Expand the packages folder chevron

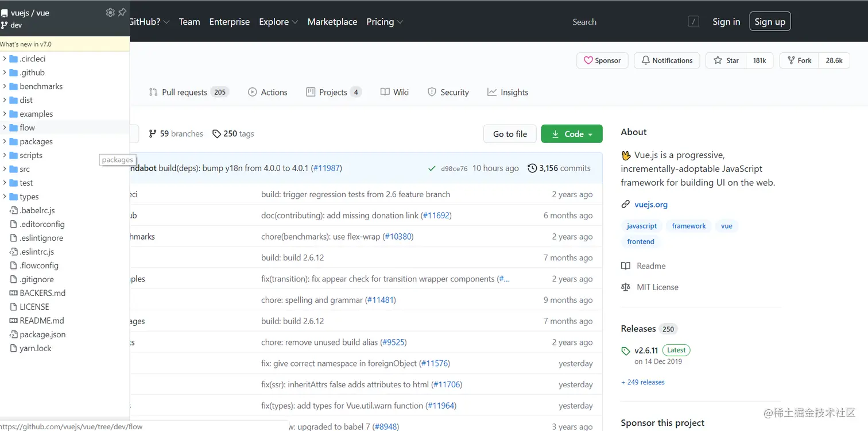tap(5, 141)
